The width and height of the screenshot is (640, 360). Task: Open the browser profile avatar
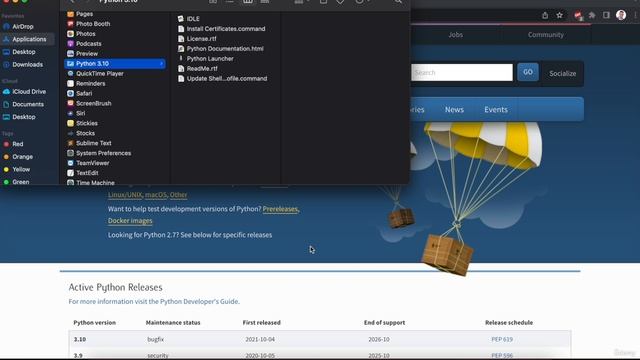(x=621, y=16)
